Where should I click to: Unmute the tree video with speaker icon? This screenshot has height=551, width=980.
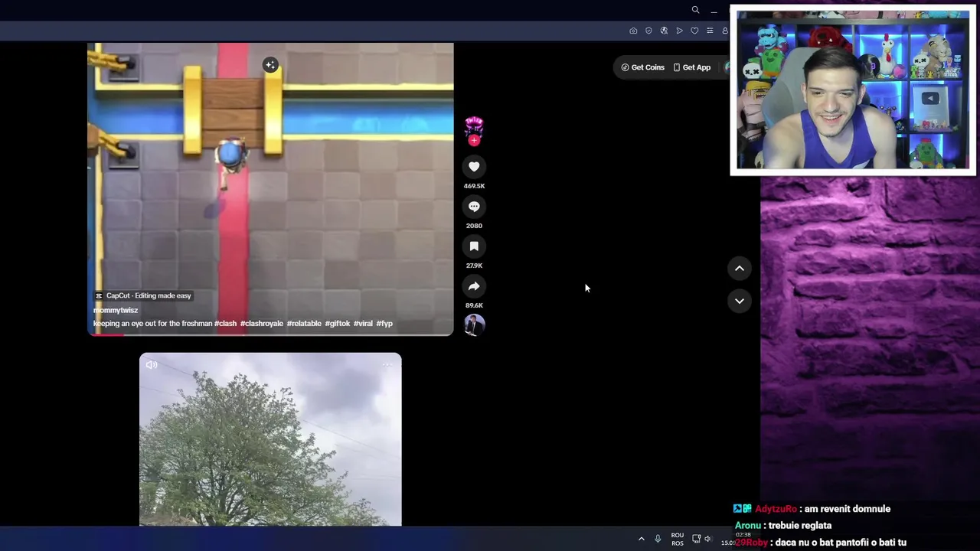coord(152,365)
